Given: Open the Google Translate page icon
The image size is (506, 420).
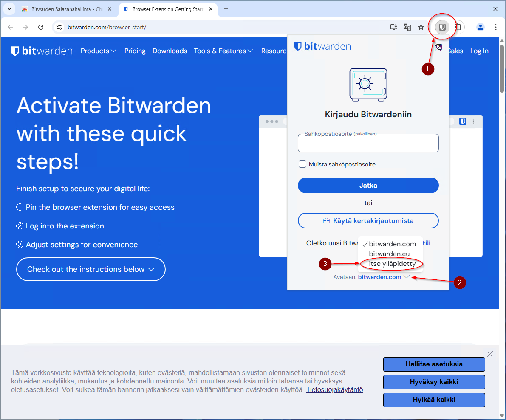Looking at the screenshot, I should click(407, 27).
